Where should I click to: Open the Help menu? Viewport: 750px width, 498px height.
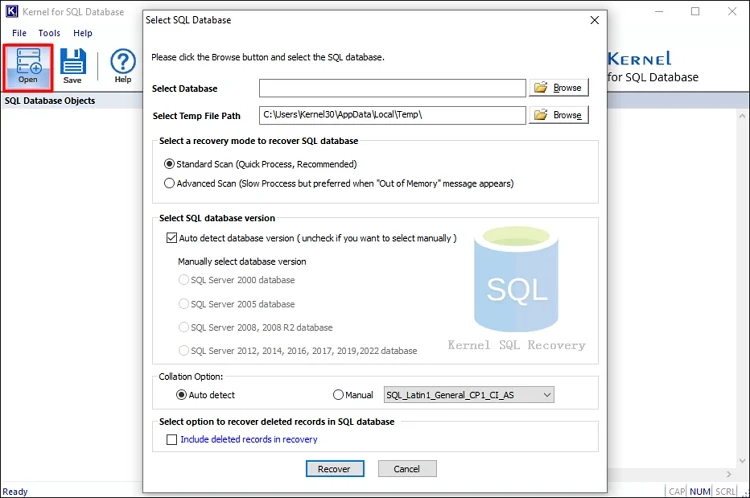pos(83,33)
